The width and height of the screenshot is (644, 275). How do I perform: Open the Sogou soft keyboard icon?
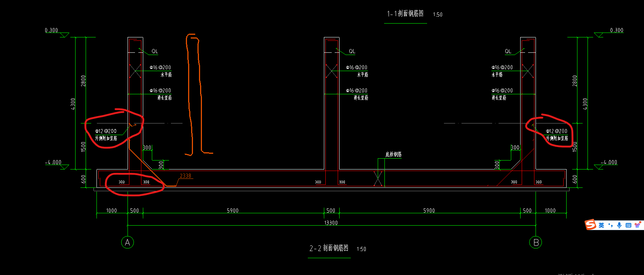point(628,225)
